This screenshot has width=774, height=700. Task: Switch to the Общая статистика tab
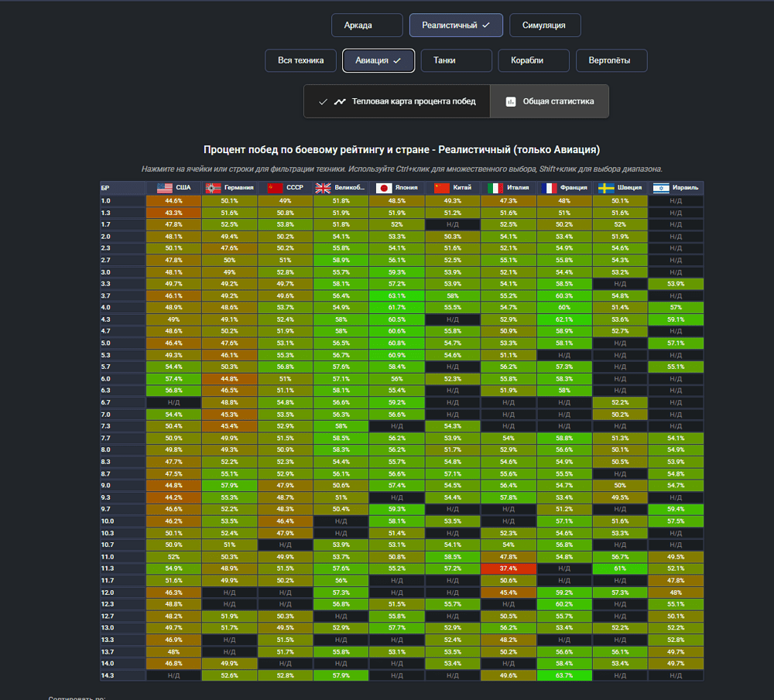[550, 101]
